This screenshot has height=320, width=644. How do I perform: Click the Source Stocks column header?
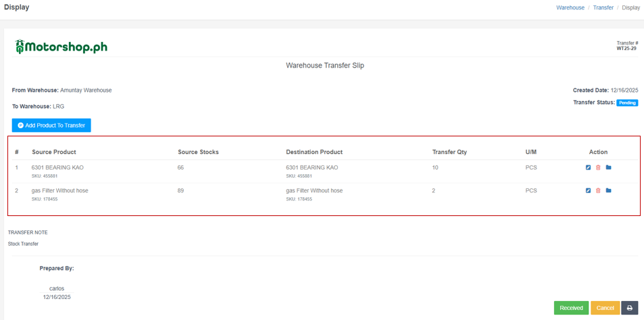198,152
